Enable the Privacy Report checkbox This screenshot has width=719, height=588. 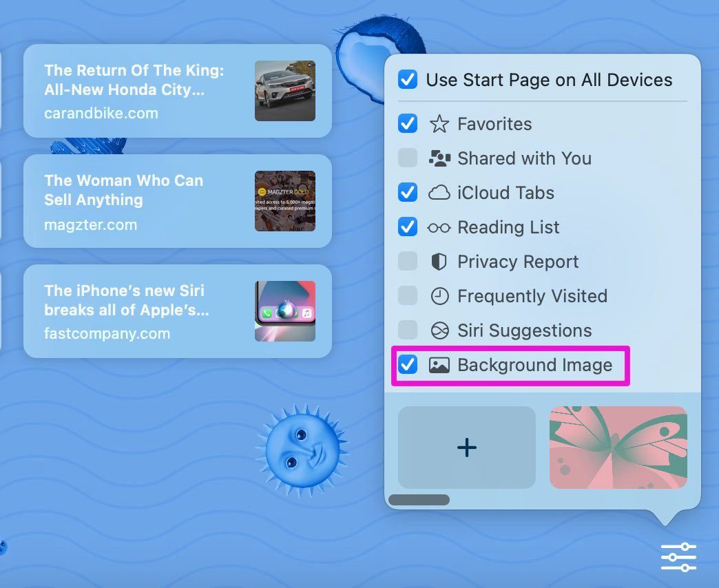pos(407,262)
